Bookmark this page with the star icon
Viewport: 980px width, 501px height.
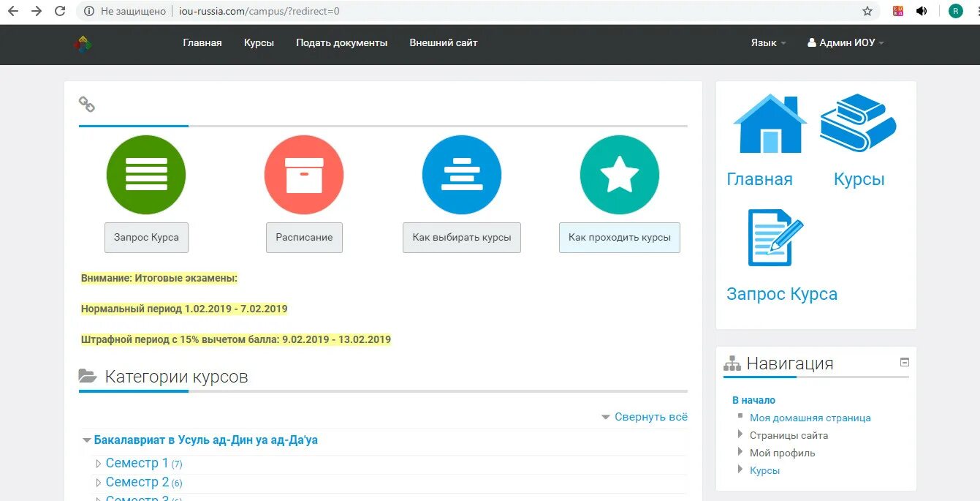click(867, 11)
